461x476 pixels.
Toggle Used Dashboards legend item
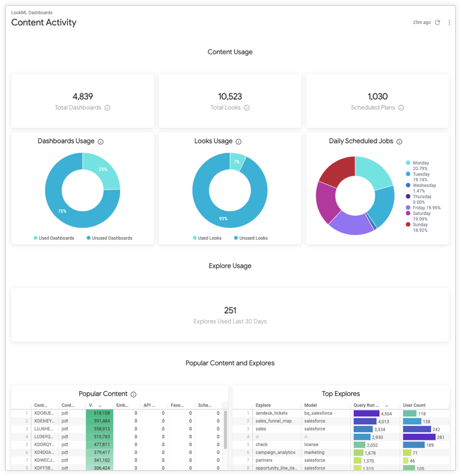[x=55, y=238]
